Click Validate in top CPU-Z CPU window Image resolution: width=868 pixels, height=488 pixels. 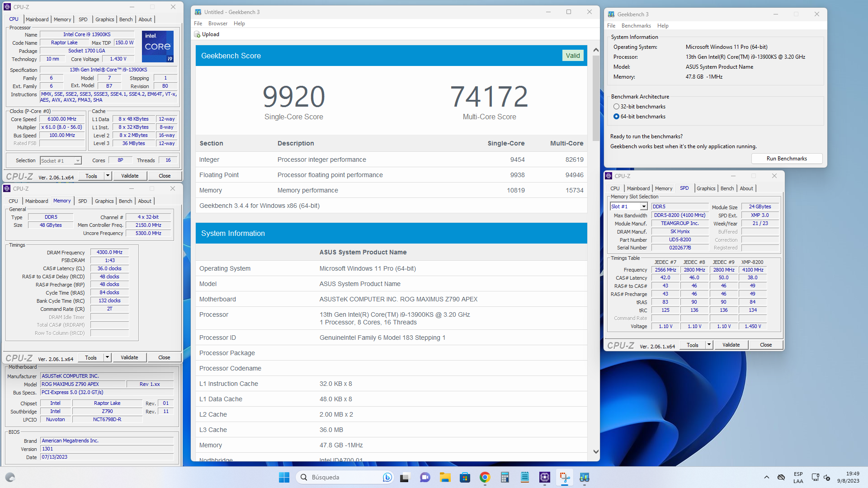(130, 176)
